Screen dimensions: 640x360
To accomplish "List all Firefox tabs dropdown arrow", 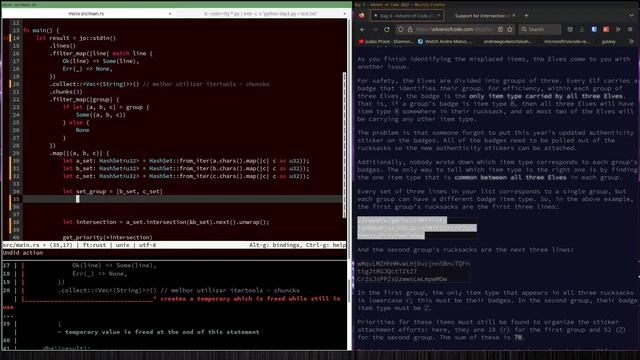I will click(x=631, y=16).
